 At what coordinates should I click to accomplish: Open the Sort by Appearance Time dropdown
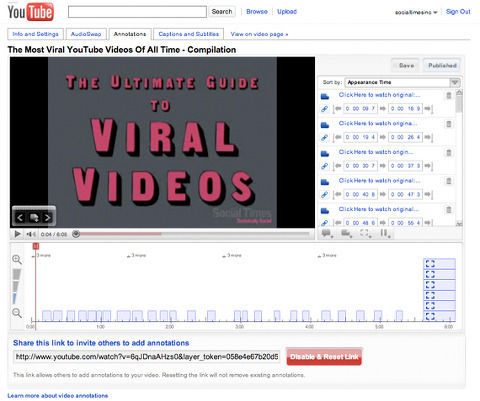tap(403, 82)
